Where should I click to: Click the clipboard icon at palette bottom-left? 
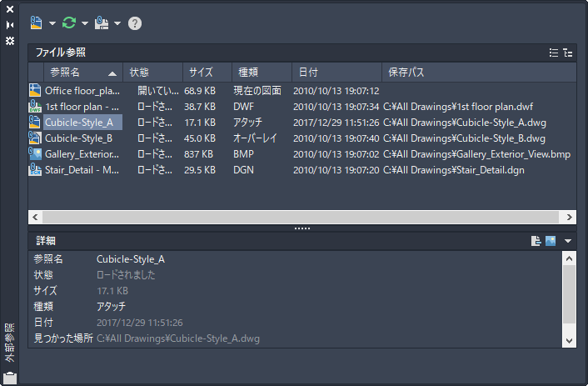pos(10,378)
